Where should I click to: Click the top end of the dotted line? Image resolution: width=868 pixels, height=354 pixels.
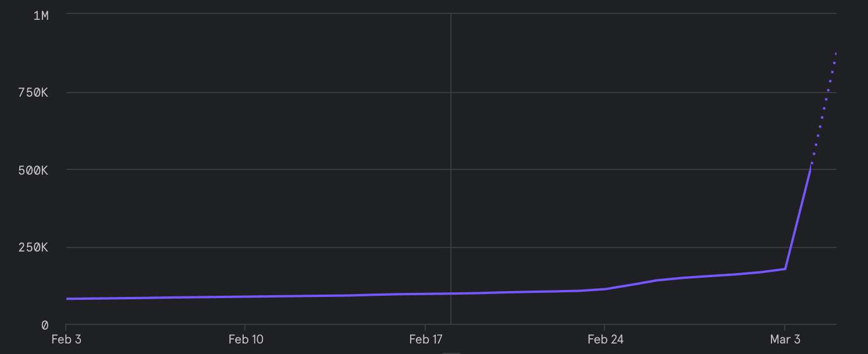[836, 54]
